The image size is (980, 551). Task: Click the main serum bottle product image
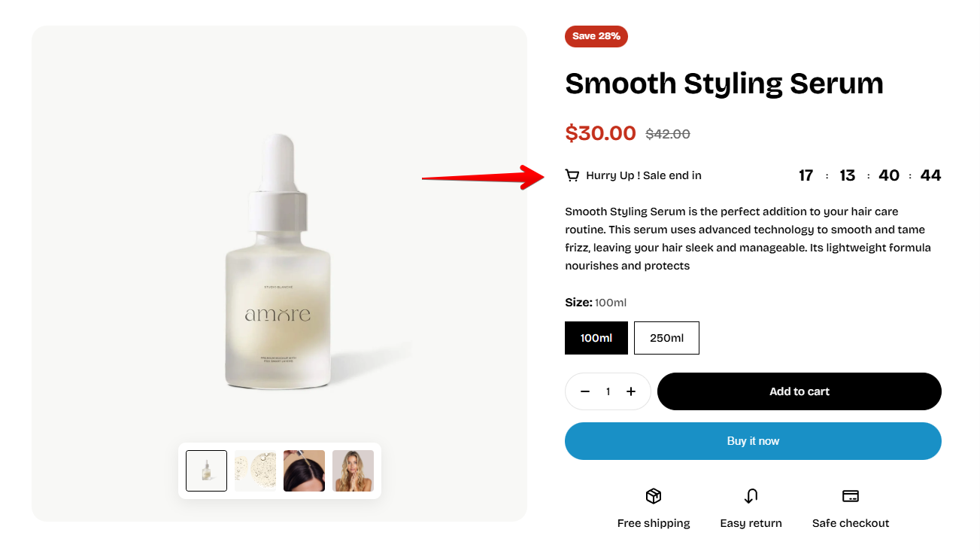pyautogui.click(x=278, y=263)
